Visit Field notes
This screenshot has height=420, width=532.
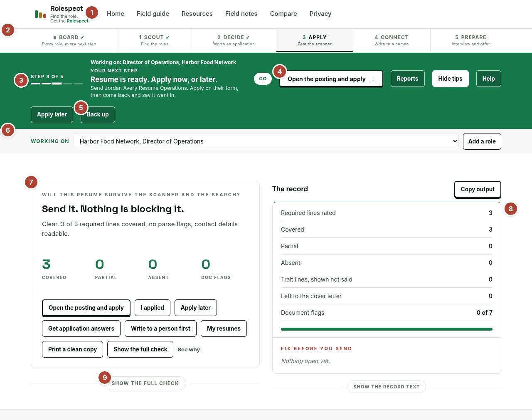tap(241, 14)
